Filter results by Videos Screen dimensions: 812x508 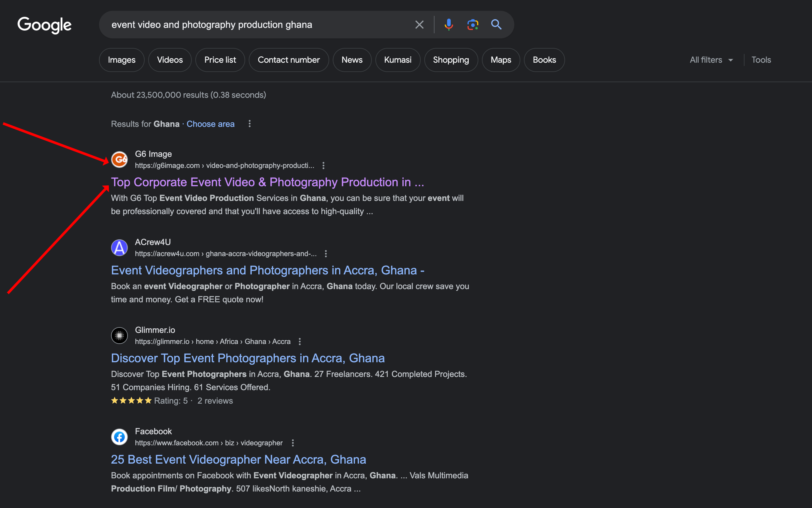click(x=170, y=60)
